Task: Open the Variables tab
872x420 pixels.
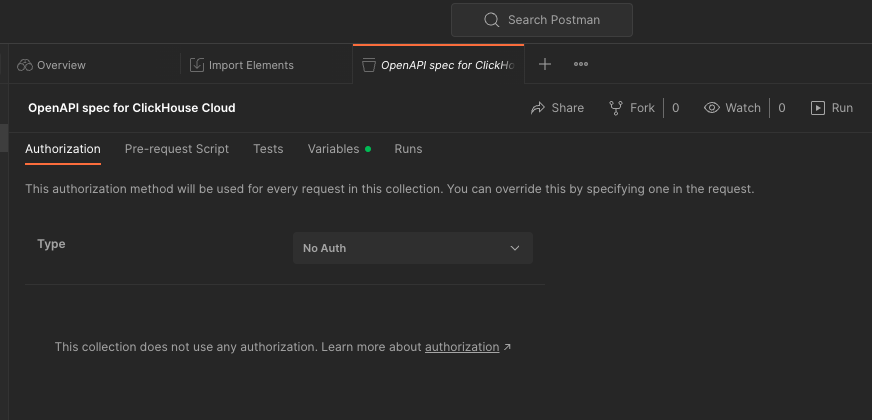Action: pos(333,149)
